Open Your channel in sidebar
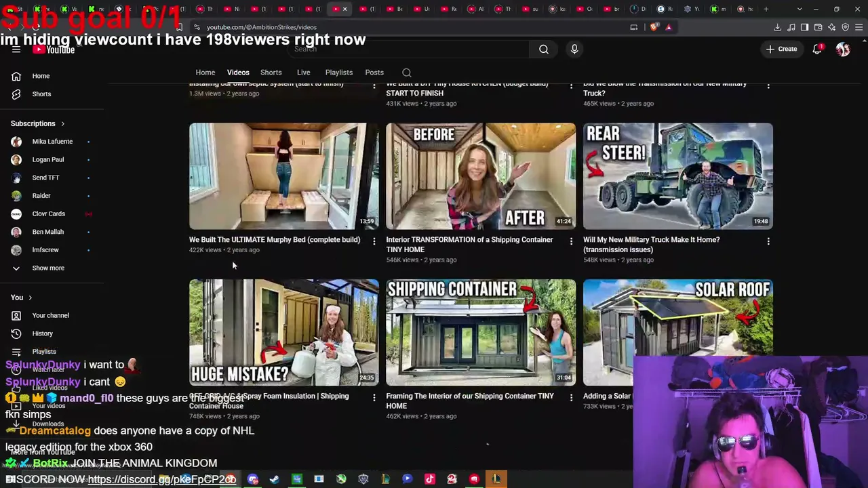This screenshot has width=868, height=488. click(x=52, y=315)
